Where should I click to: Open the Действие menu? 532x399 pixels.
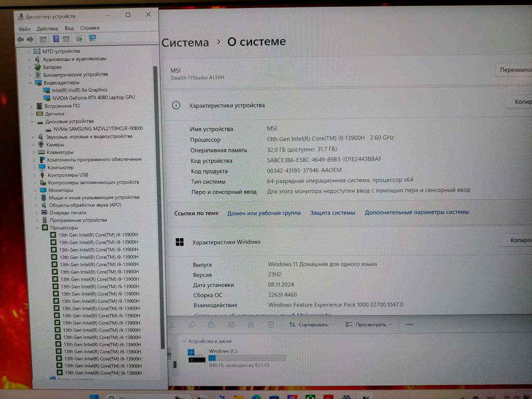tap(47, 28)
